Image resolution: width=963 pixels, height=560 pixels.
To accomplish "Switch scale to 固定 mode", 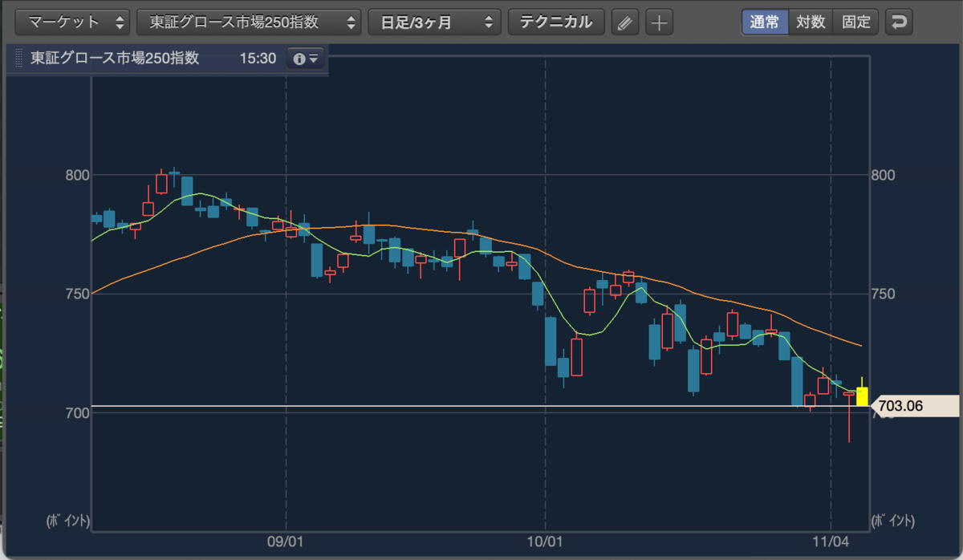I will pyautogui.click(x=856, y=22).
